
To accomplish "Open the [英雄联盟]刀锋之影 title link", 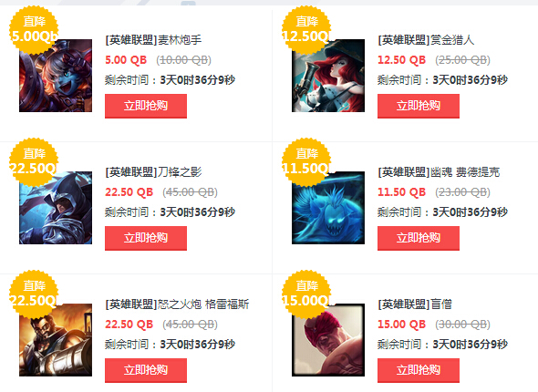I will [x=153, y=172].
